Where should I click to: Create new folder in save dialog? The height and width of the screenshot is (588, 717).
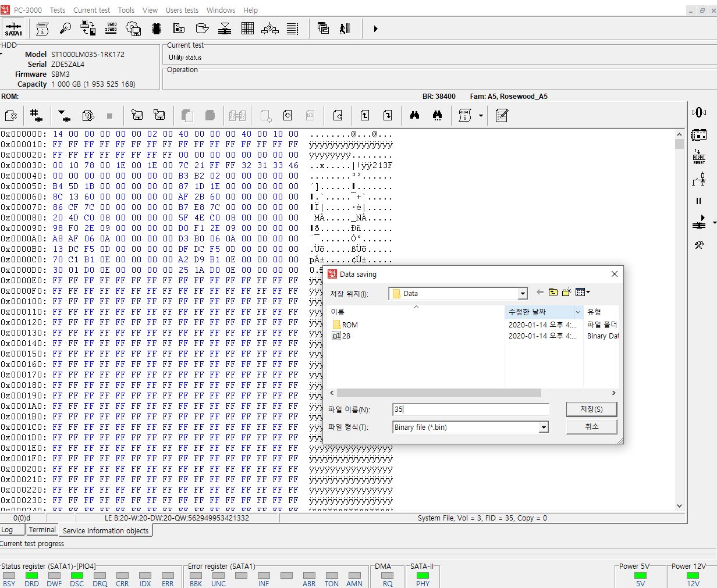coord(566,293)
